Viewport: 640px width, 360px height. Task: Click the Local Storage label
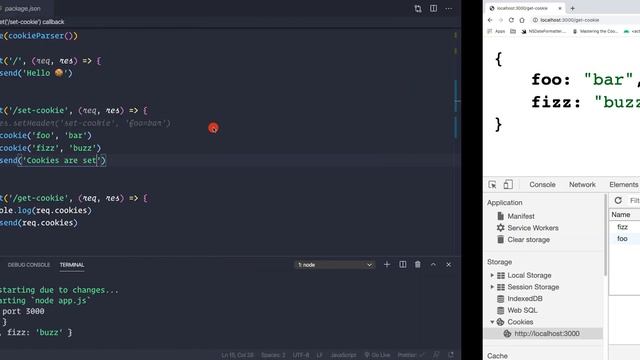[x=529, y=276]
